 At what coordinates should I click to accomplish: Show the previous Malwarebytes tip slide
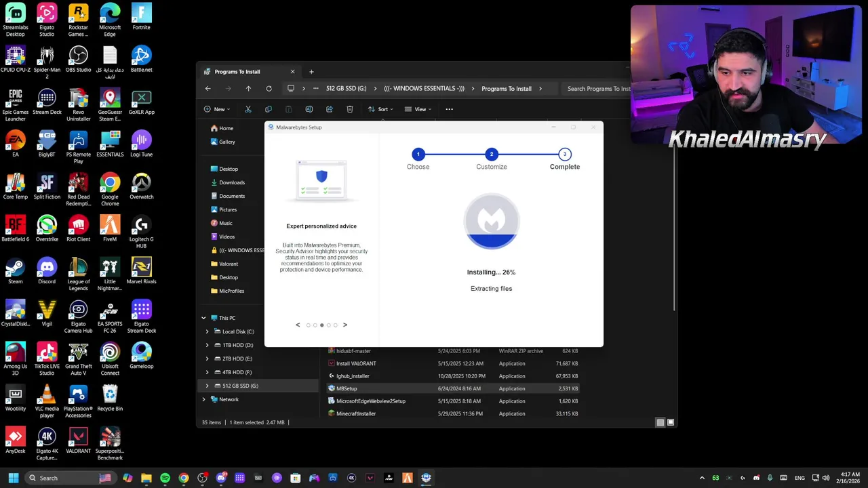point(298,325)
